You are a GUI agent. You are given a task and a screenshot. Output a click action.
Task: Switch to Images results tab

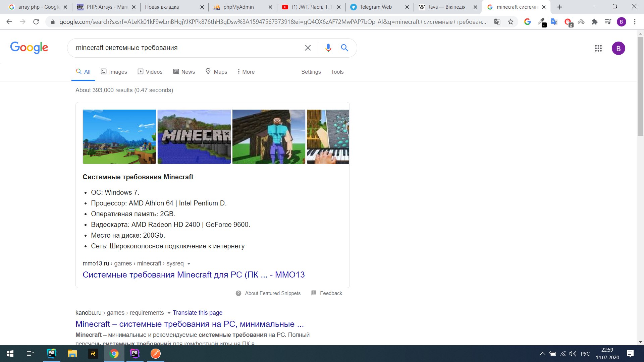click(x=114, y=72)
